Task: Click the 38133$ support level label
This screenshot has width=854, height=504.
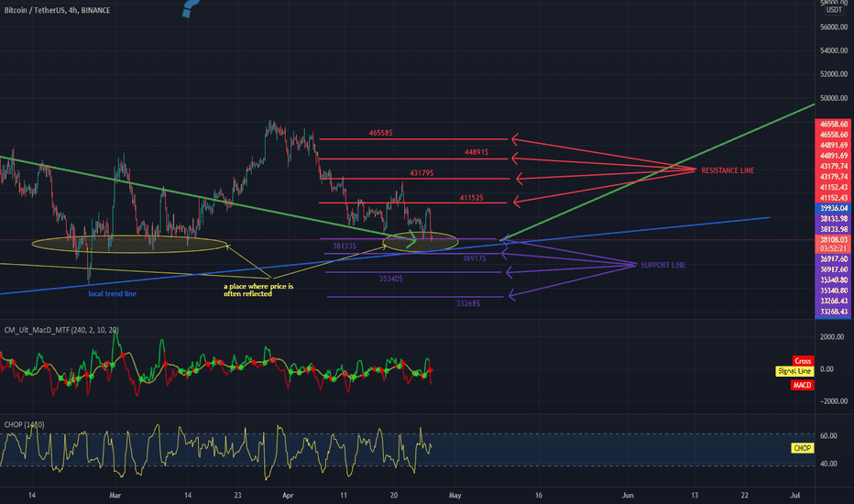Action: [345, 247]
